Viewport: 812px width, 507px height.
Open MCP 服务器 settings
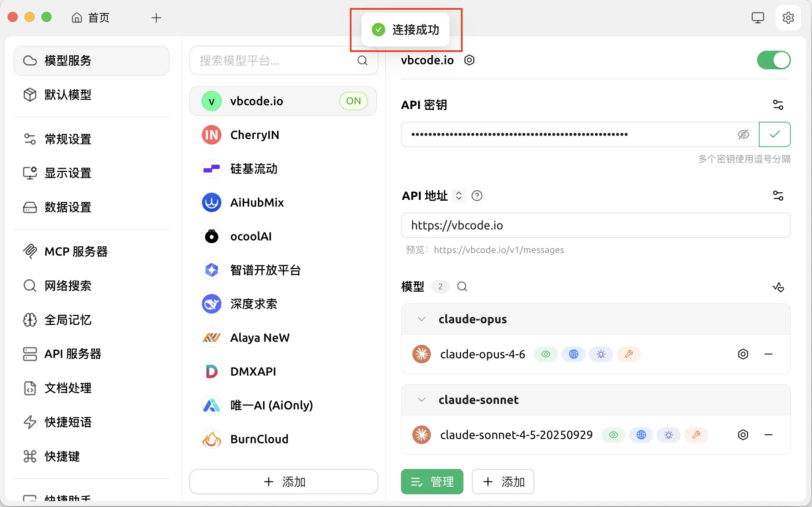[92, 251]
